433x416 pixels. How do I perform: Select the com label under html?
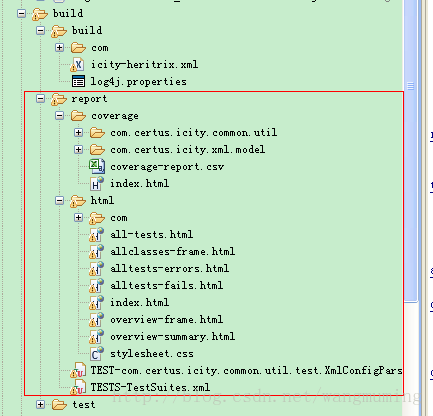click(x=119, y=218)
